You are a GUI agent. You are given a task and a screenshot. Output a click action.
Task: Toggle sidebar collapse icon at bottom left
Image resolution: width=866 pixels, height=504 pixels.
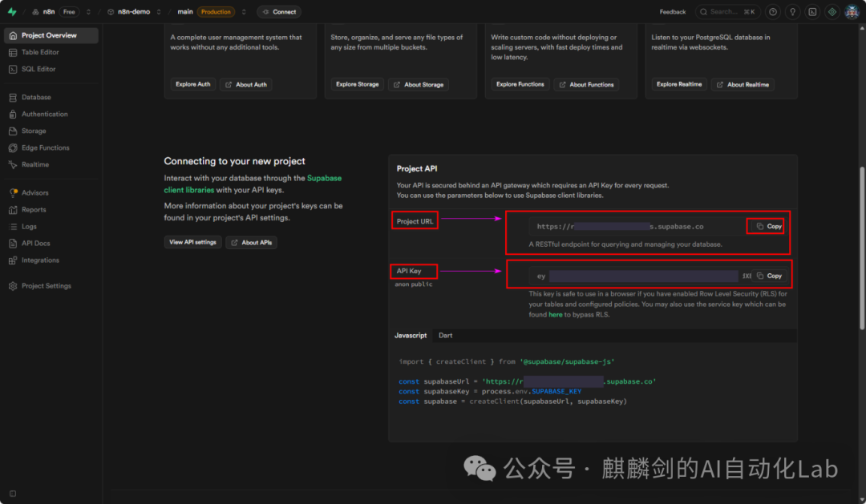click(x=13, y=494)
